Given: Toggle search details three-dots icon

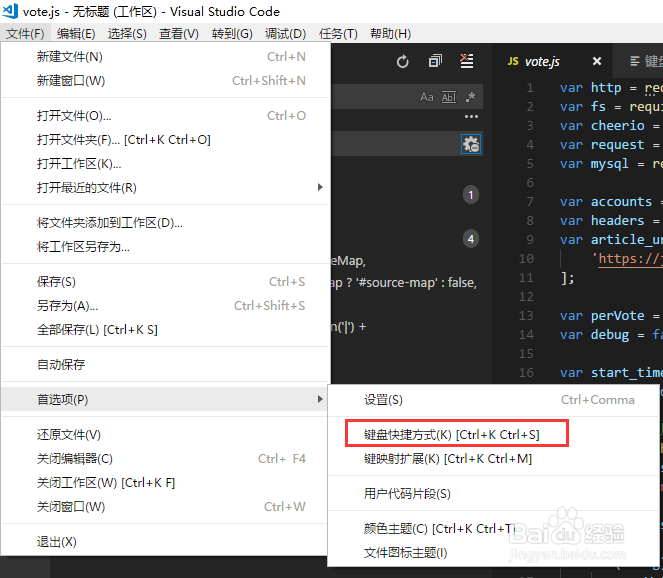Looking at the screenshot, I should [471, 116].
